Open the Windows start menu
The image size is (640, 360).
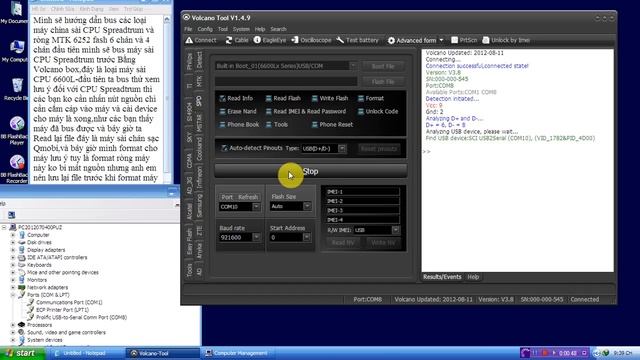tap(22, 353)
